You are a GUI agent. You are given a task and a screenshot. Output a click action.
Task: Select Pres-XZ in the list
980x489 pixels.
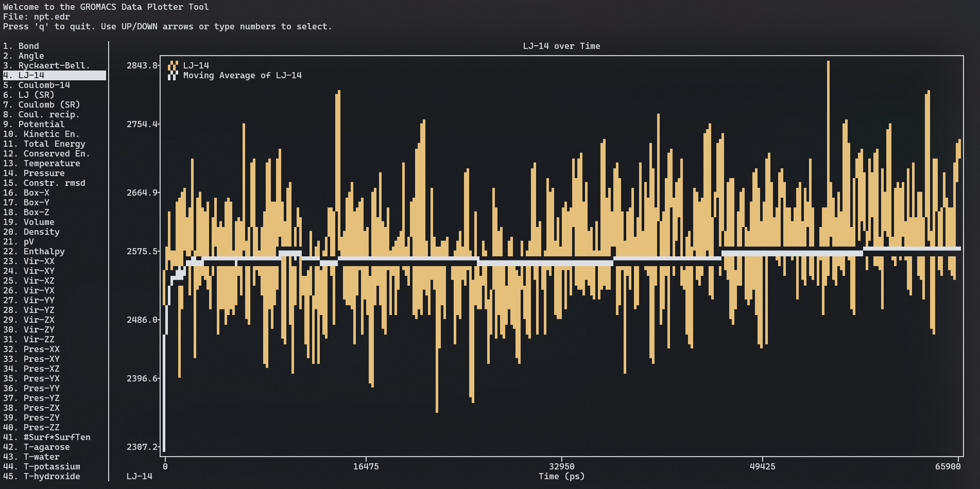coord(31,369)
